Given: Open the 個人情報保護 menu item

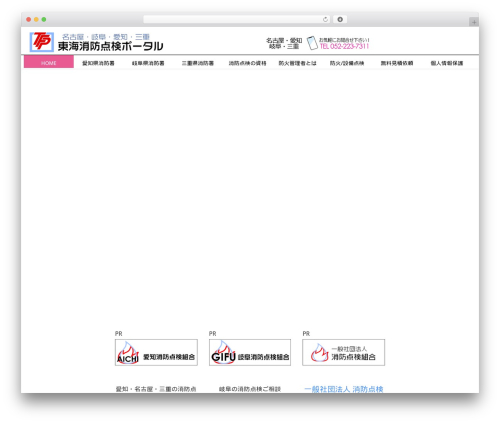Looking at the screenshot, I should (447, 63).
